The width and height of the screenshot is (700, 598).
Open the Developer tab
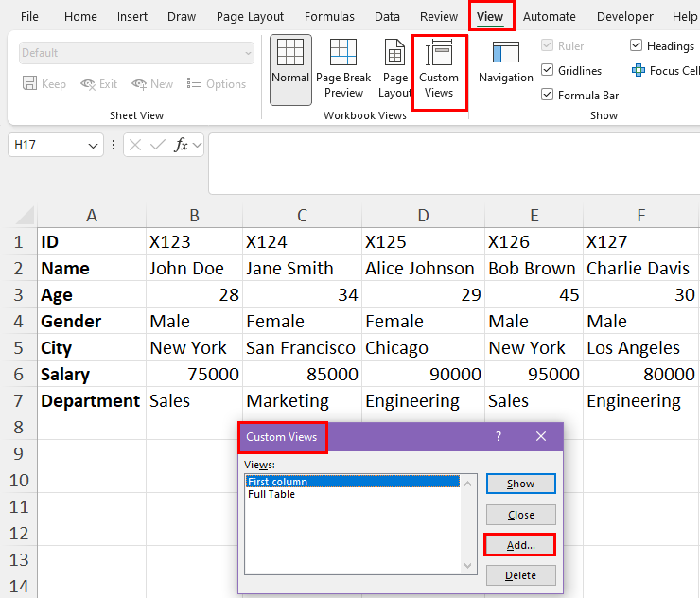[x=625, y=17]
